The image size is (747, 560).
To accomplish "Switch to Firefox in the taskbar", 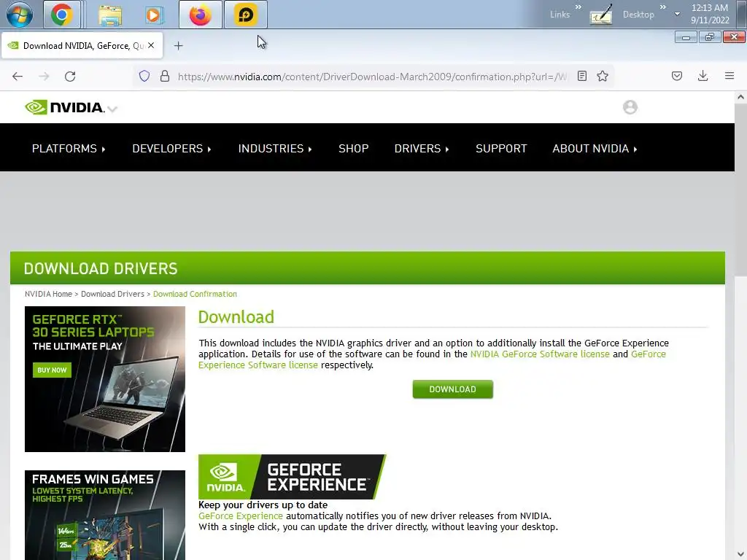I will click(x=200, y=15).
